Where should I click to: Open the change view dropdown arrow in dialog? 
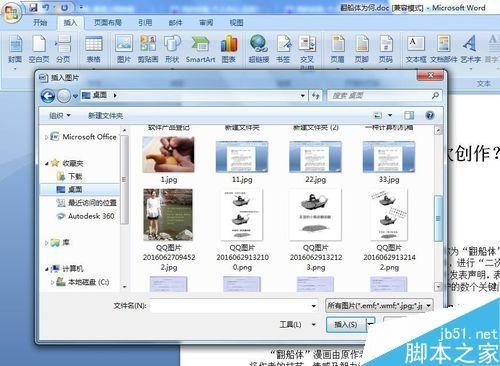click(390, 115)
